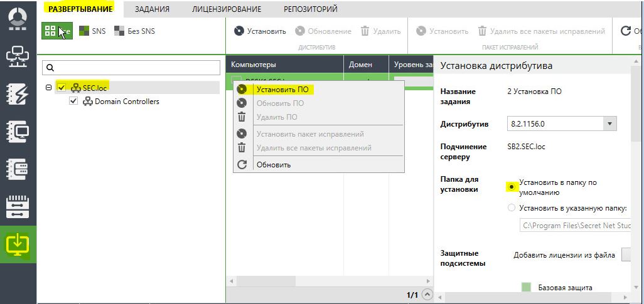Screen dimensions: 644x304
Task: Open the Secret Net Studio logo icon
Action: pyautogui.click(x=18, y=19)
